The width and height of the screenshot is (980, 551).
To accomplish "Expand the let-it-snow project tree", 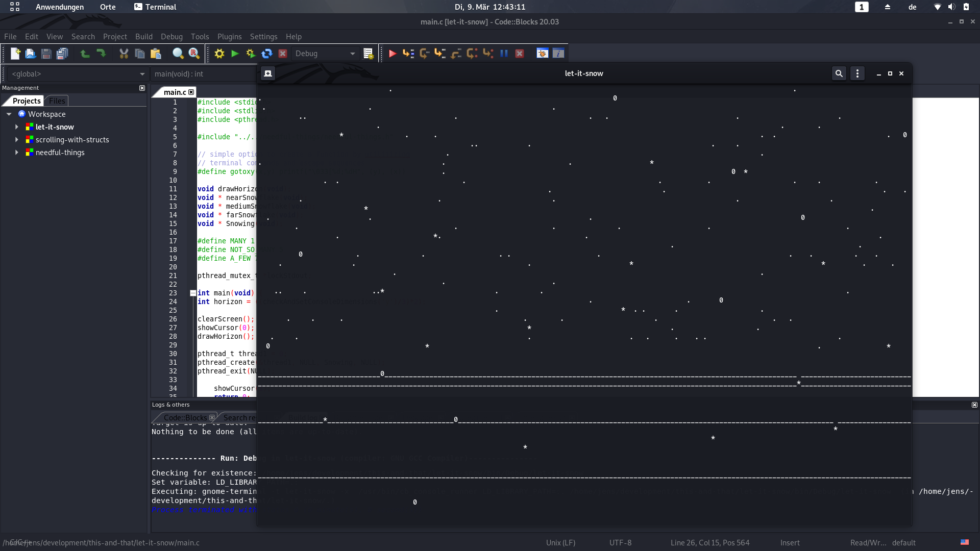I will [x=17, y=127].
